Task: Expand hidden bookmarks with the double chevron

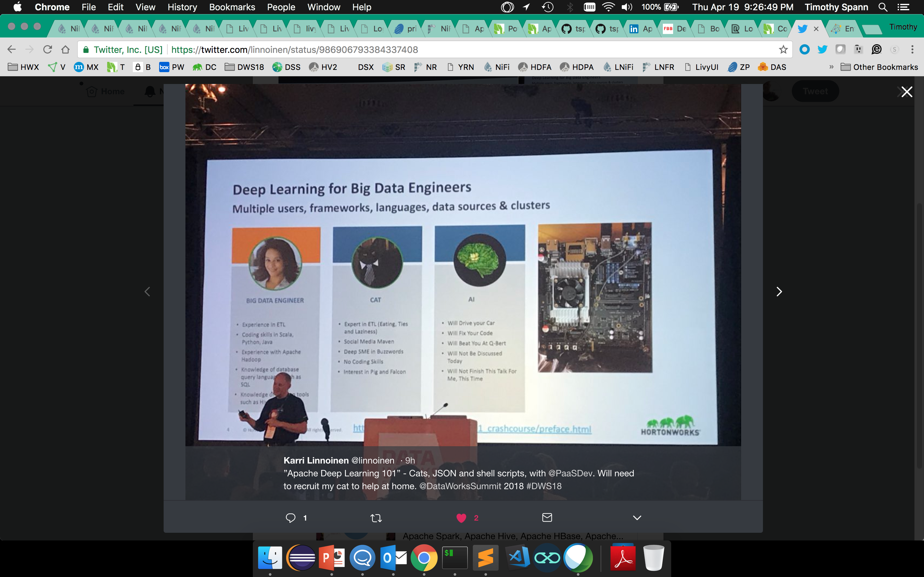Action: click(x=831, y=67)
